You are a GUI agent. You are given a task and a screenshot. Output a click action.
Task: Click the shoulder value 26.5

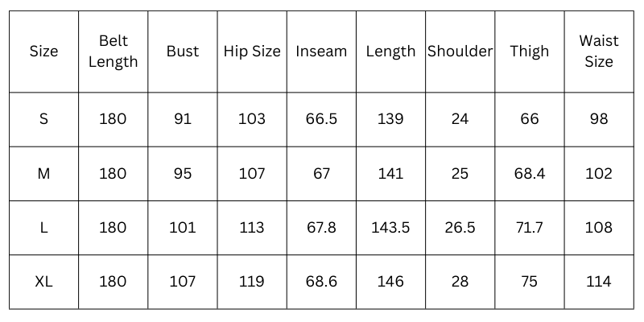pyautogui.click(x=460, y=228)
